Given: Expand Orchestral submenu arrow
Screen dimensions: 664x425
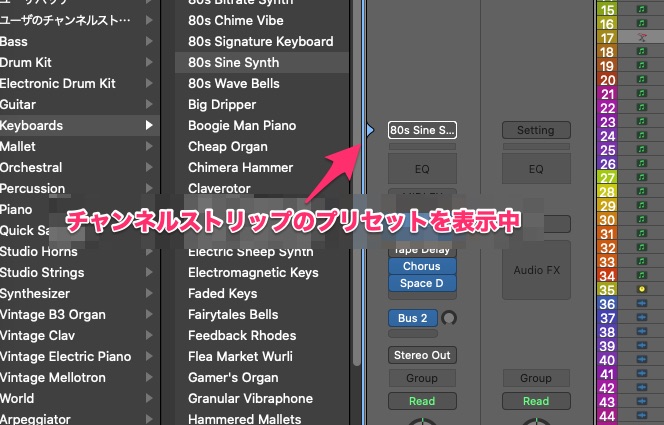Looking at the screenshot, I should [x=149, y=167].
